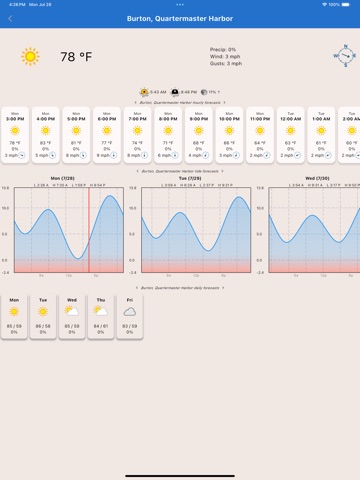Tap sun icon in the 11:00 PM card
This screenshot has width=360, height=480.
(x=260, y=131)
